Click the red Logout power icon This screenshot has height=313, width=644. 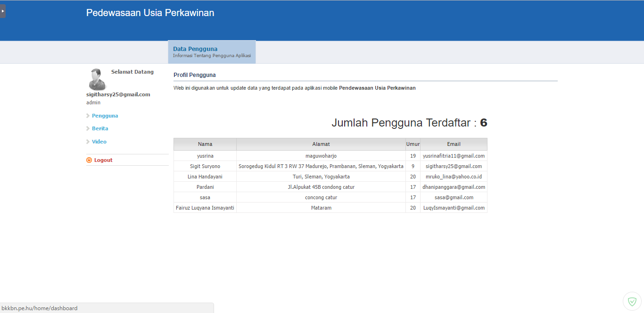pyautogui.click(x=89, y=160)
